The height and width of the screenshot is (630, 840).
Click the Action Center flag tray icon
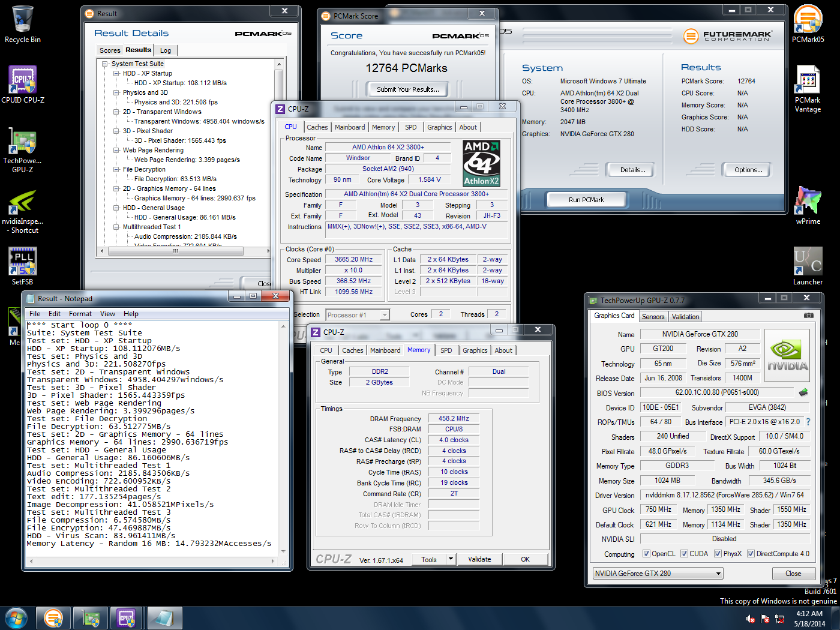(x=765, y=619)
